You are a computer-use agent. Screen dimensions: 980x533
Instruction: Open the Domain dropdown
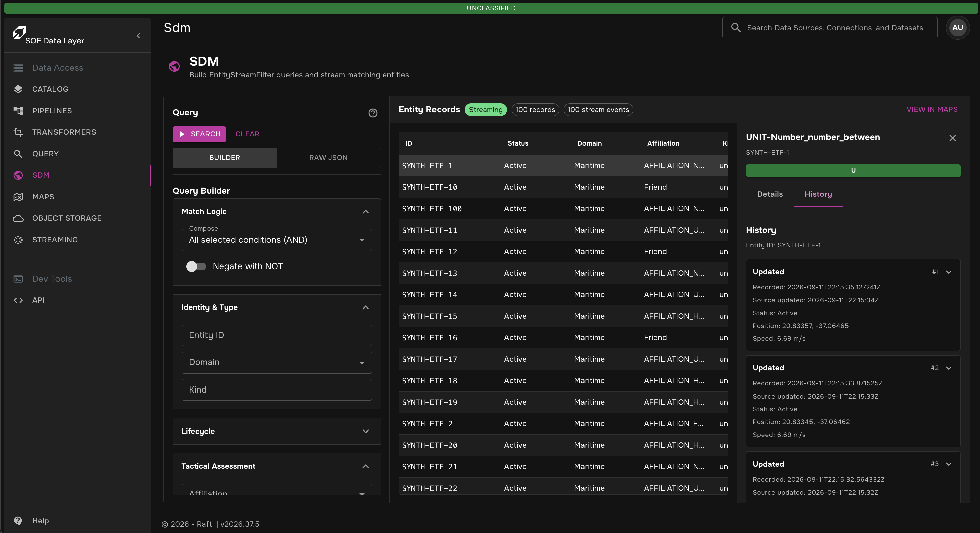(x=276, y=362)
